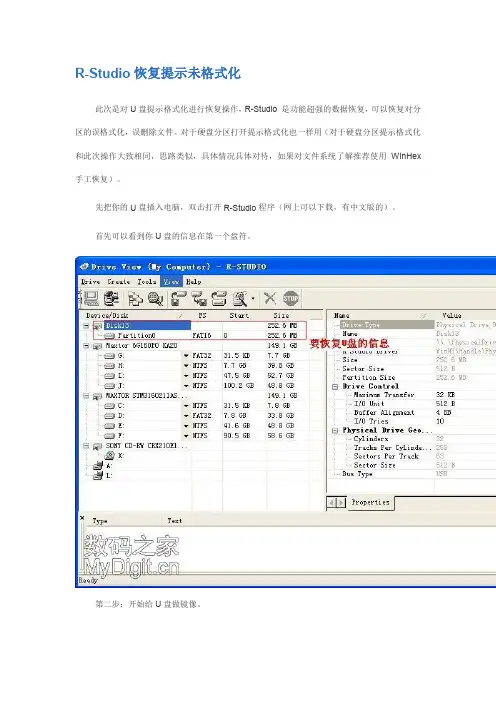Click the X delete icon in toolbar

pos(270,298)
